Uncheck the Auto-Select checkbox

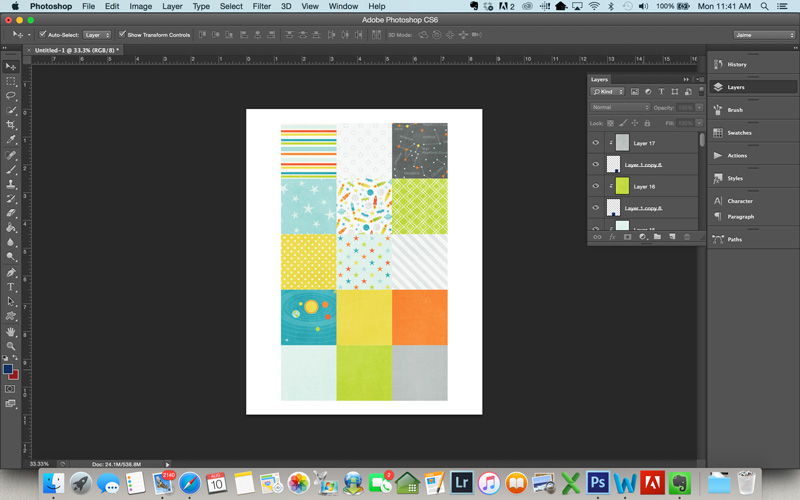tap(43, 34)
